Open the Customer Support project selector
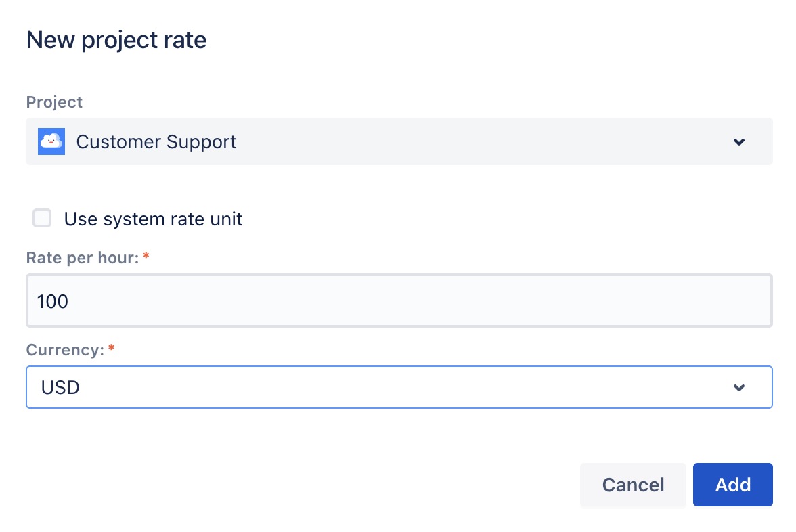 [399, 141]
